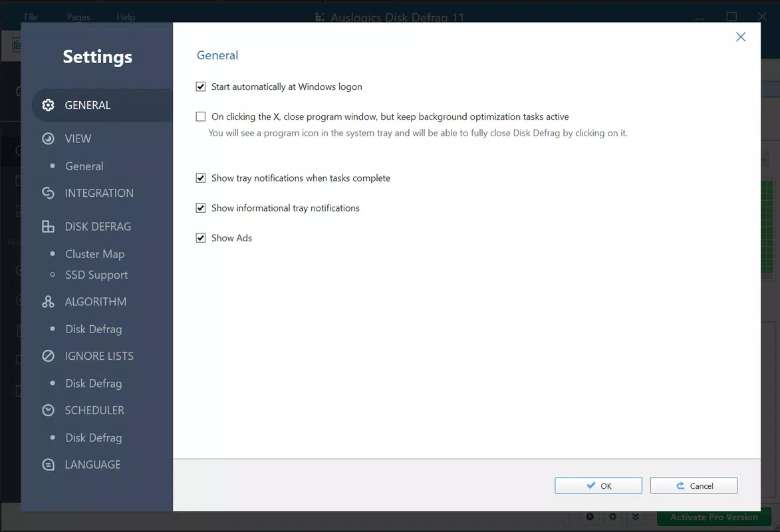780x532 pixels.
Task: Click the IGNORE LISTS prohibited icon
Action: pos(49,356)
